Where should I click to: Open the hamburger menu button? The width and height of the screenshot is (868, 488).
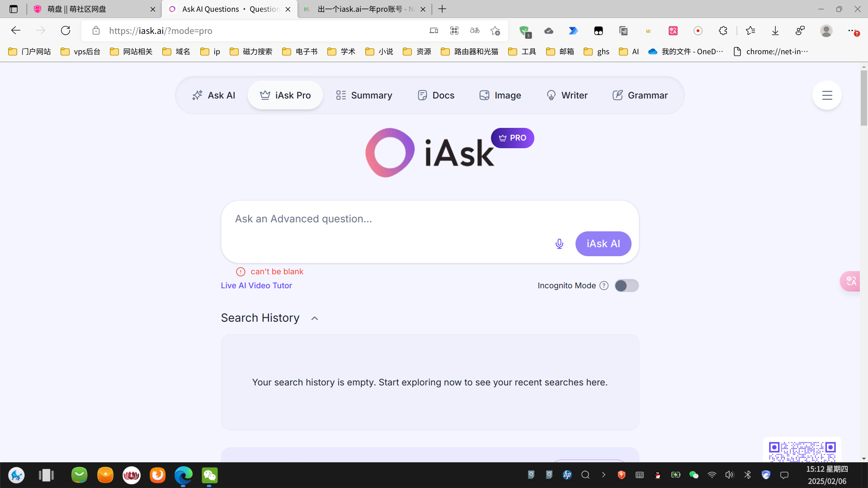pos(827,95)
